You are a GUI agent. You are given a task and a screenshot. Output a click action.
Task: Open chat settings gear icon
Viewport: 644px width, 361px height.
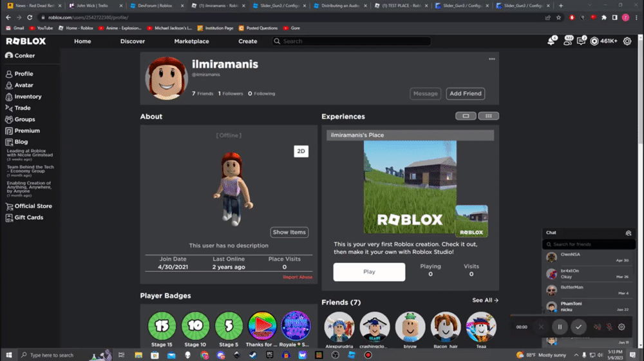pyautogui.click(x=629, y=233)
